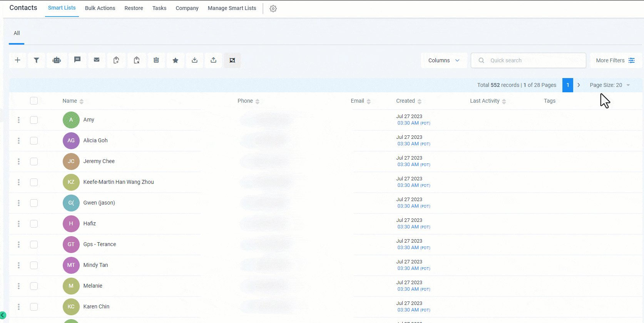Toggle the select-all header checkbox
This screenshot has height=323, width=644.
34,101
